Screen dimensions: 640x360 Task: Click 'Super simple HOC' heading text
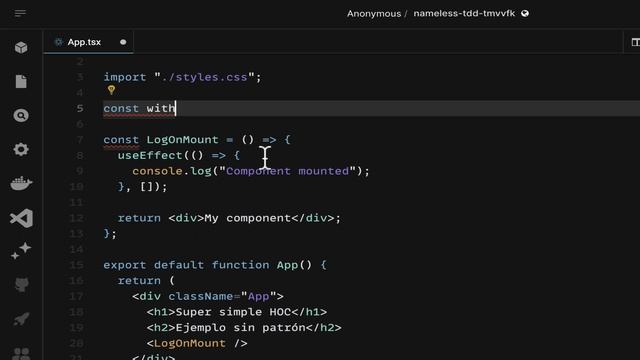pyautogui.click(x=233, y=312)
